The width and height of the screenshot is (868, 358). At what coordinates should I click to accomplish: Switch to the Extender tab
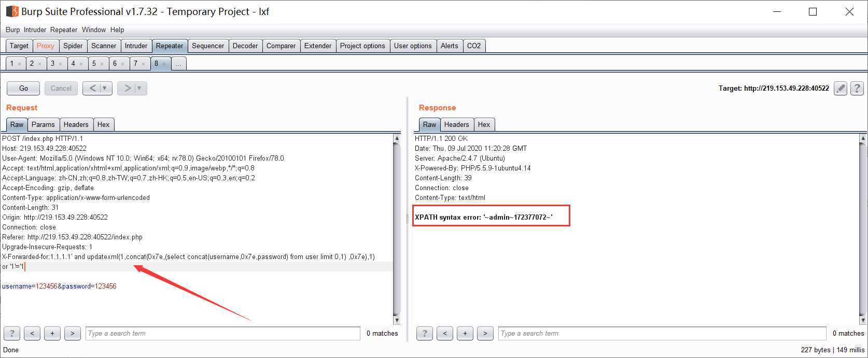click(x=318, y=46)
